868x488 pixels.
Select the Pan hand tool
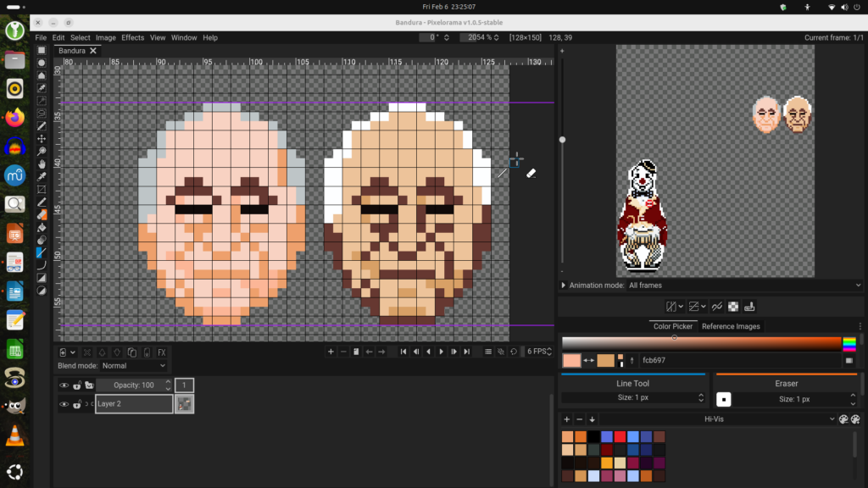click(42, 164)
